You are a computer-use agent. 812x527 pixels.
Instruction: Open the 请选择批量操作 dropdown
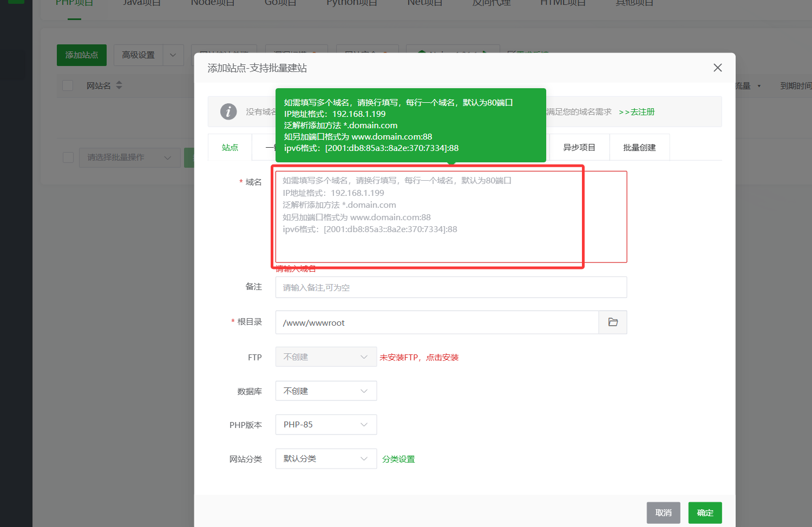tap(130, 157)
